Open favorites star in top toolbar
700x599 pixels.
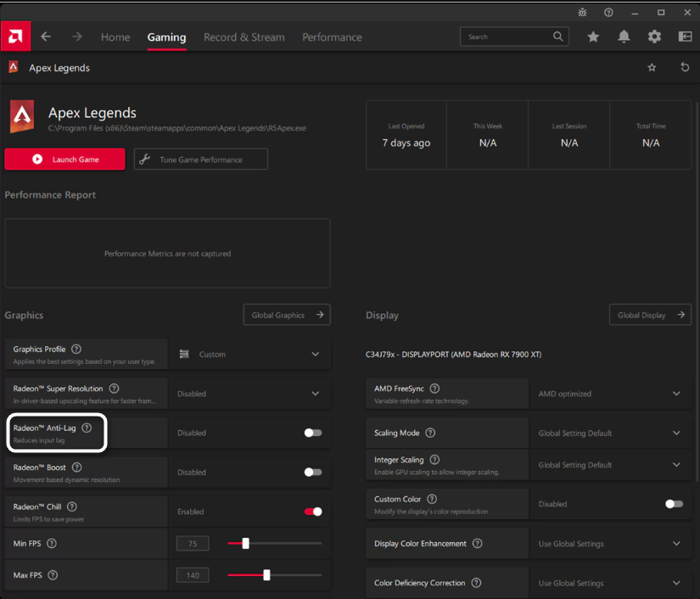[x=593, y=36]
